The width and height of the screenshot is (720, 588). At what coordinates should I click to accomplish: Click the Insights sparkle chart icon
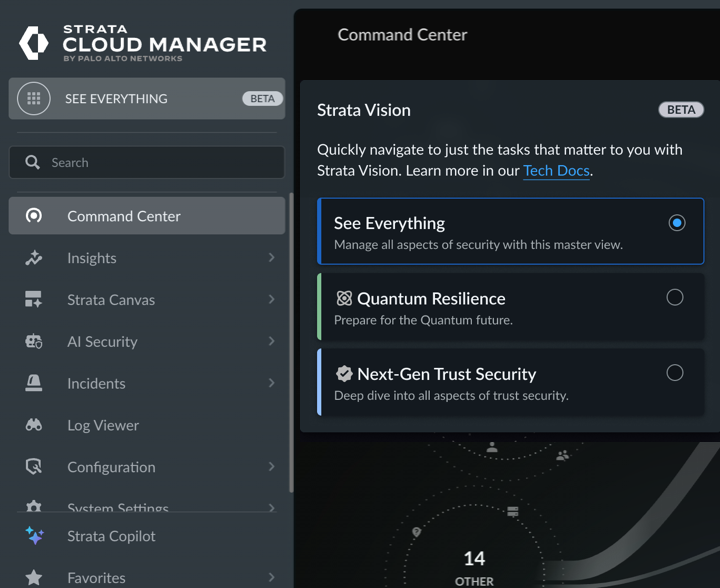[x=34, y=258]
